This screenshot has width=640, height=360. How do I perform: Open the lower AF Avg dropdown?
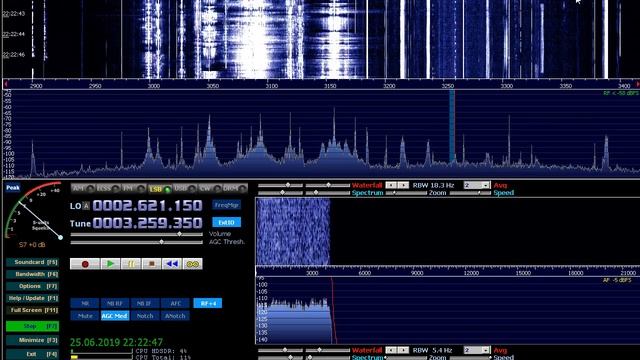point(476,350)
